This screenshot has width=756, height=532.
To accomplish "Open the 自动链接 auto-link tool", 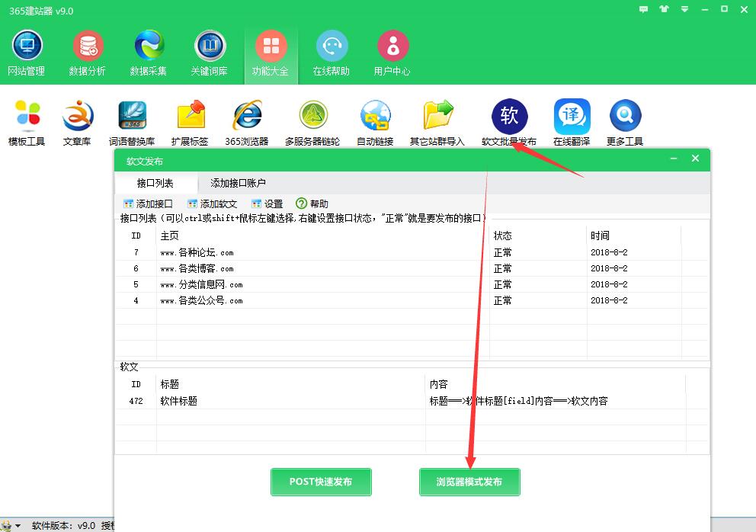I will (375, 123).
